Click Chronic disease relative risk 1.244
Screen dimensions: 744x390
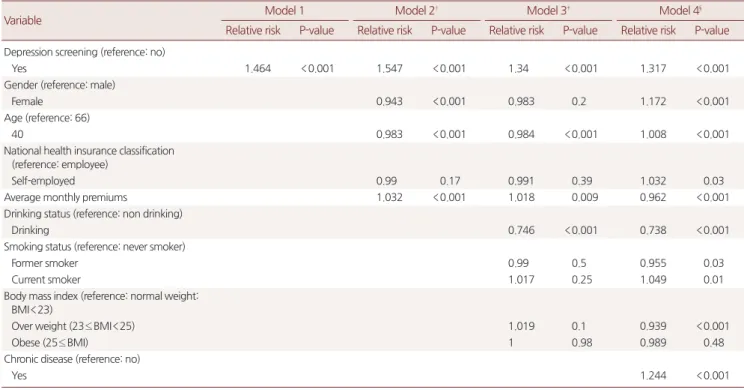[x=653, y=375]
